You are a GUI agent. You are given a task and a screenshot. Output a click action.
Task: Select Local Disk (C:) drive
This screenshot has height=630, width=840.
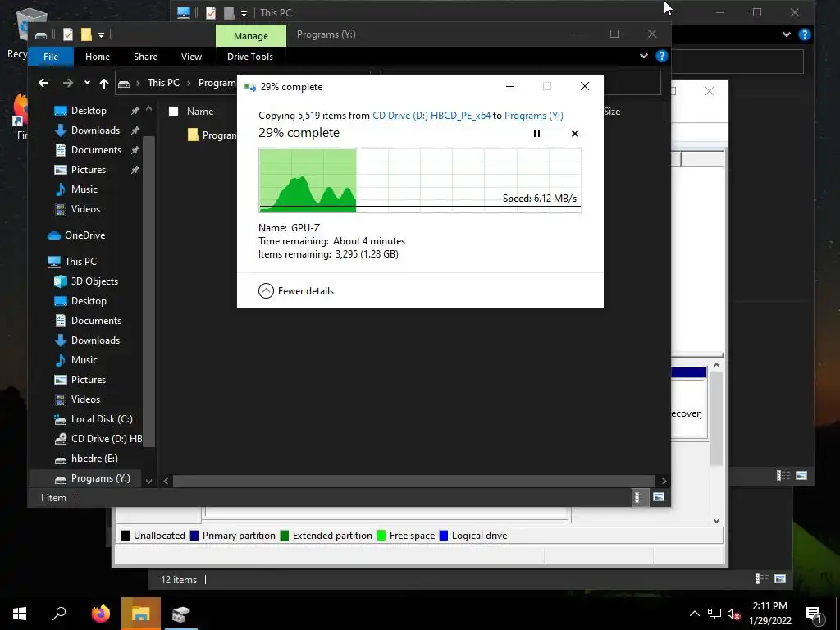(102, 419)
